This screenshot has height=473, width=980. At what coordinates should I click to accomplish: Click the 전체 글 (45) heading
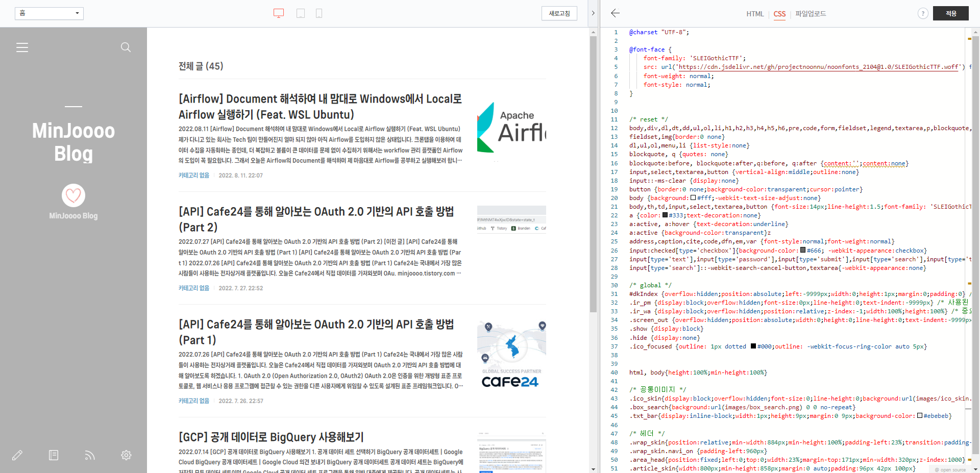click(201, 66)
